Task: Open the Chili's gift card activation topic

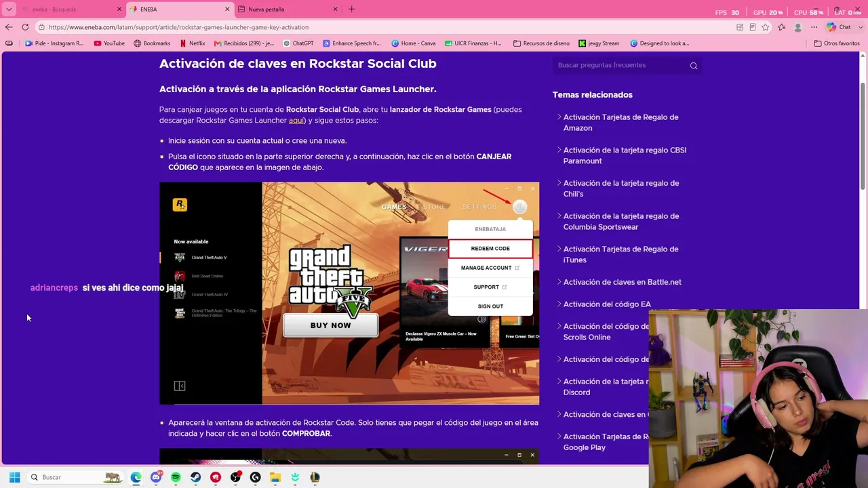Action: pos(620,188)
